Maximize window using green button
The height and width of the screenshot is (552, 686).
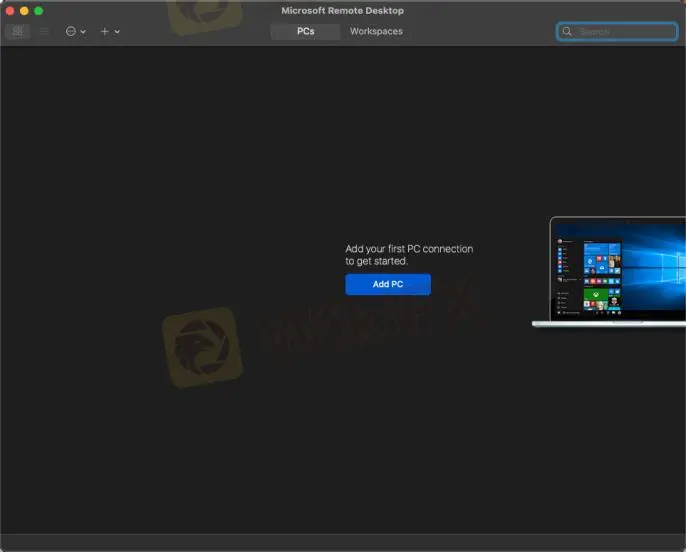pyautogui.click(x=39, y=11)
